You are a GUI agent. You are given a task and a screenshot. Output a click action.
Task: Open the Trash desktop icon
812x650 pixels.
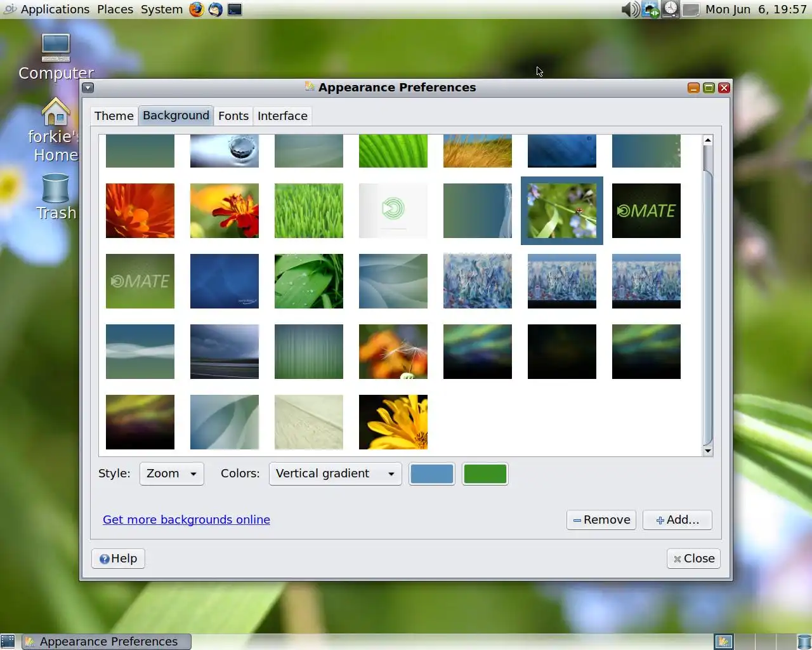[56, 197]
